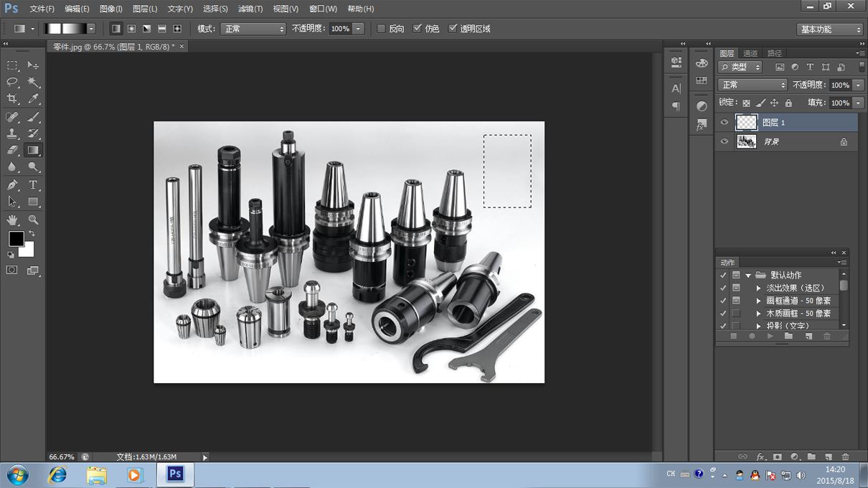Expand the 淡出效果（选区） action
The image size is (868, 488).
tap(759, 288)
